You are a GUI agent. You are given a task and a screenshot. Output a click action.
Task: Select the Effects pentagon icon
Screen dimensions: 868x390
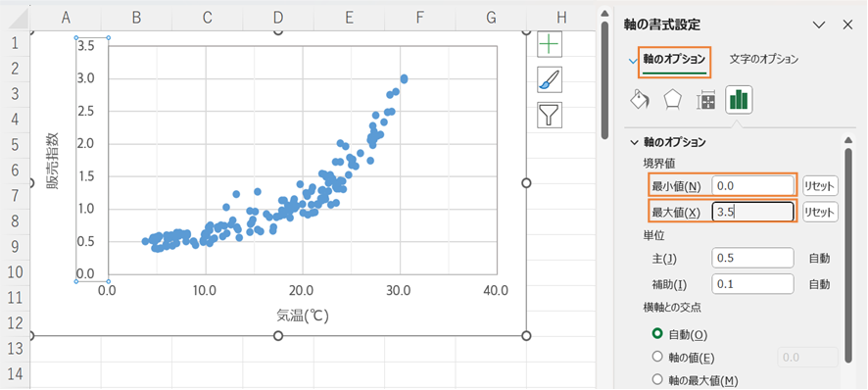(672, 100)
